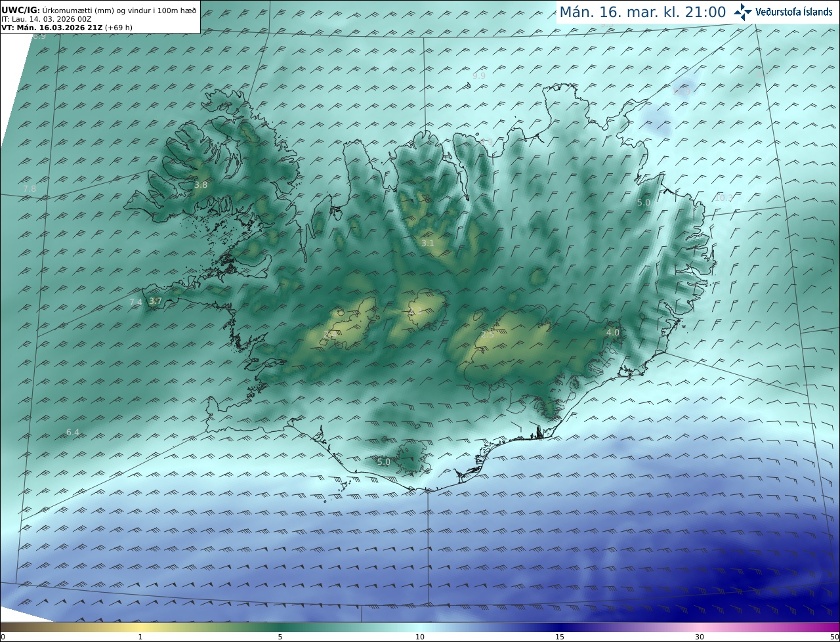Click the 1 tick label on the color scale

(x=140, y=637)
